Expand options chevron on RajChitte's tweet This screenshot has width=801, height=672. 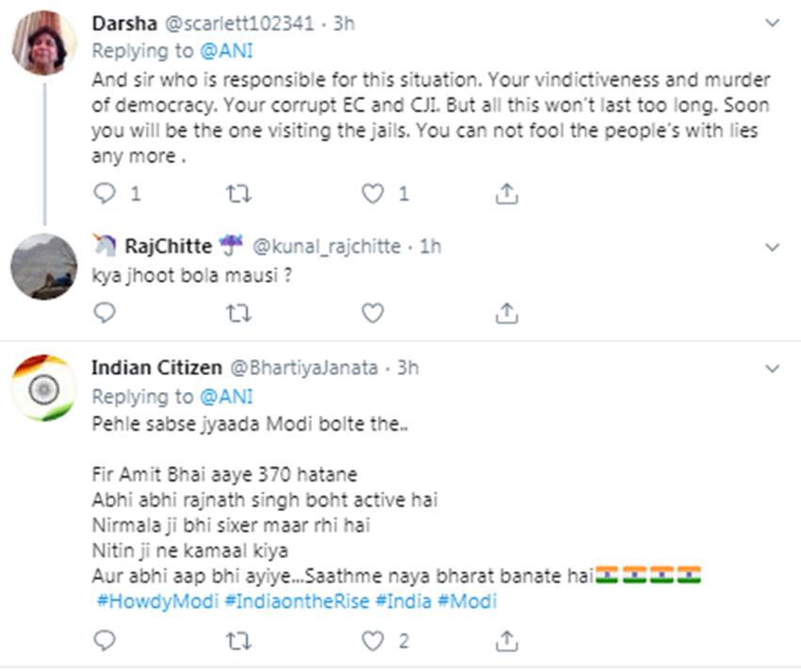coord(773,248)
